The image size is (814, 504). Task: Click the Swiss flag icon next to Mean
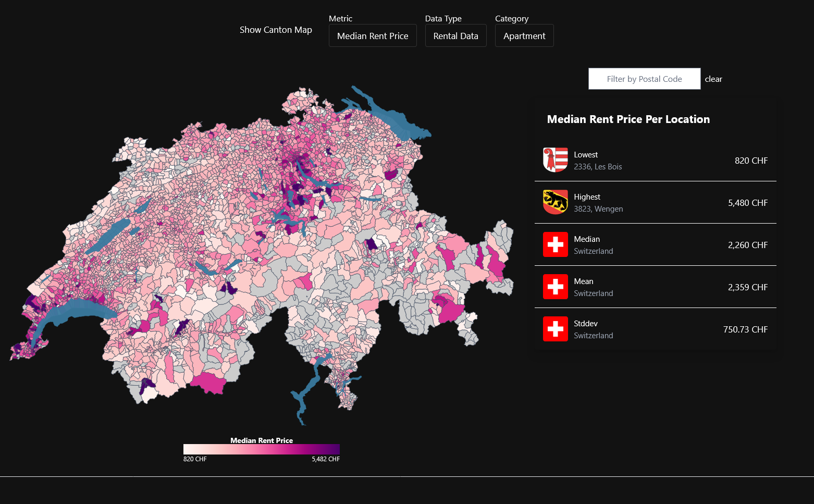tap(555, 287)
